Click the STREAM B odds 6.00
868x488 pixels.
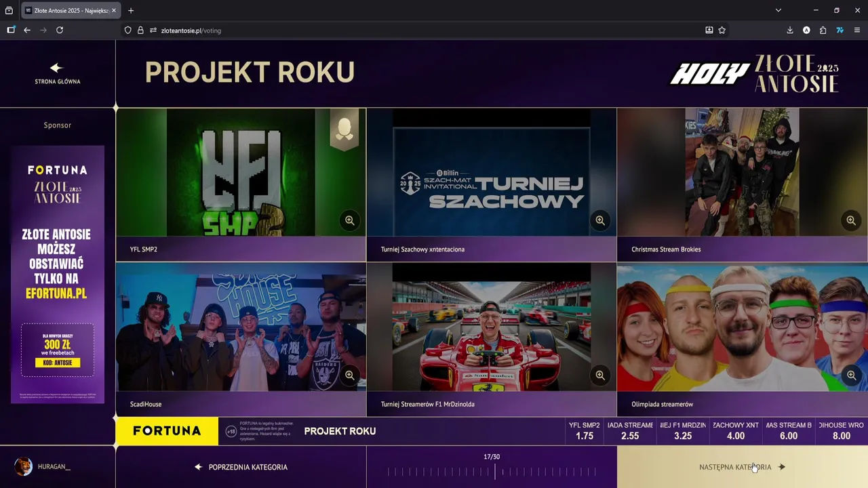pos(789,431)
